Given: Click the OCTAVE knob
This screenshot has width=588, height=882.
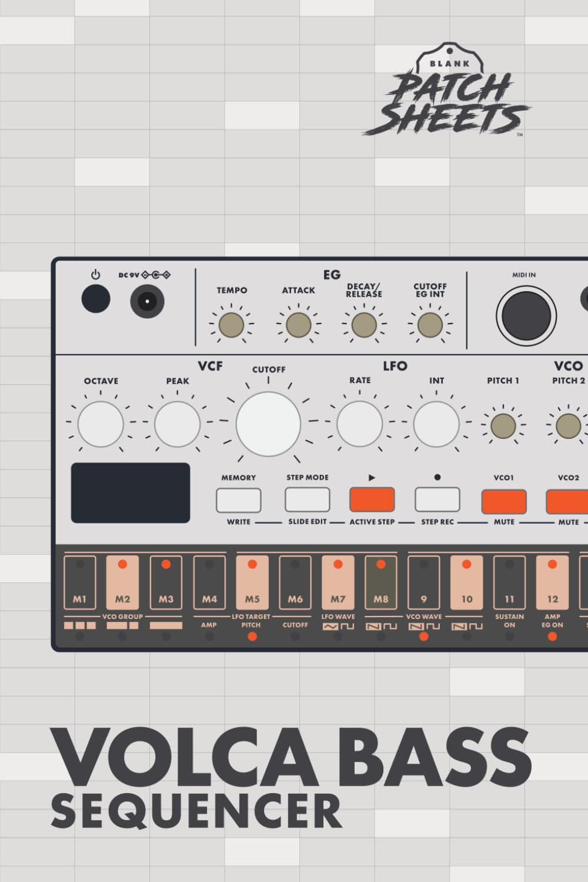Looking at the screenshot, I should [x=101, y=424].
